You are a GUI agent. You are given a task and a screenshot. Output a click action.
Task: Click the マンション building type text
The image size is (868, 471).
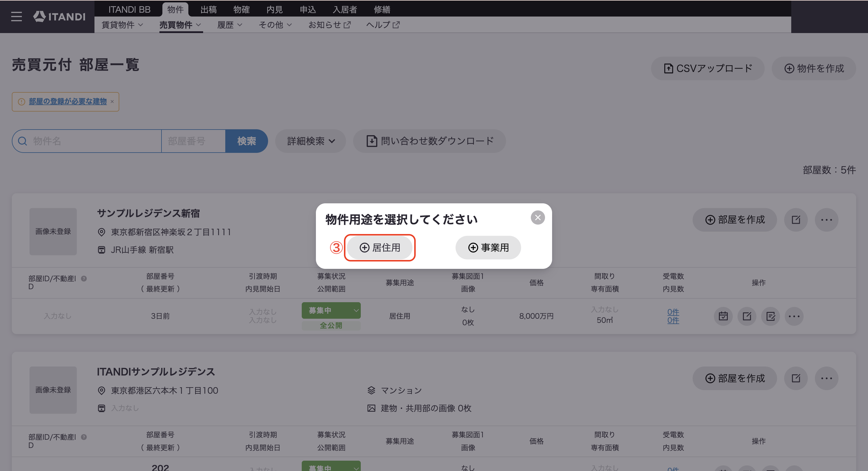[x=401, y=390]
